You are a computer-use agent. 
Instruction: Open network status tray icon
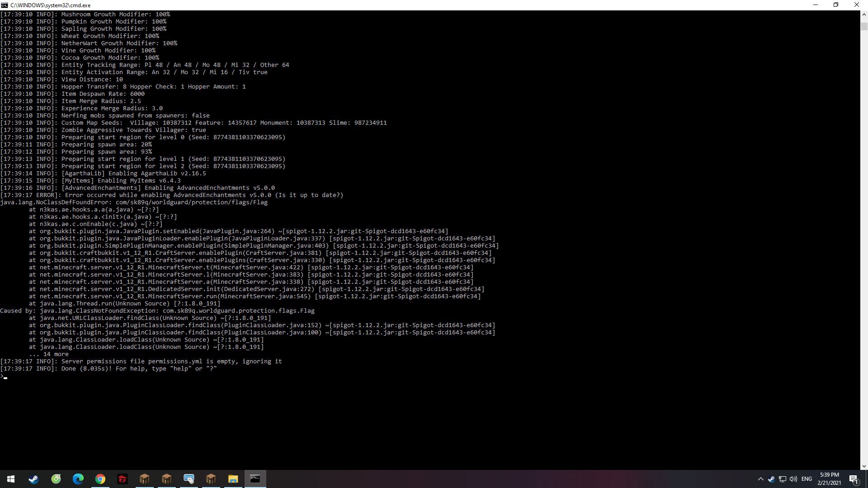click(783, 479)
